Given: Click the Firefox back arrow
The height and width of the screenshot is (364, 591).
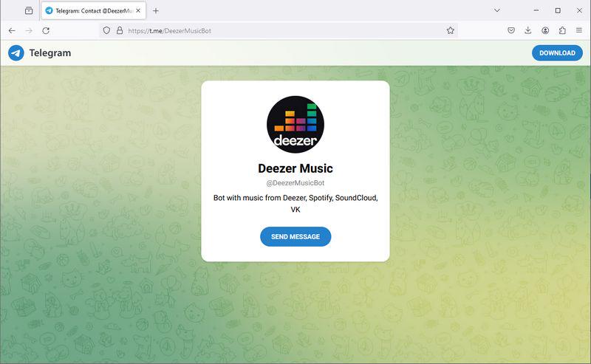Looking at the screenshot, I should (x=12, y=30).
